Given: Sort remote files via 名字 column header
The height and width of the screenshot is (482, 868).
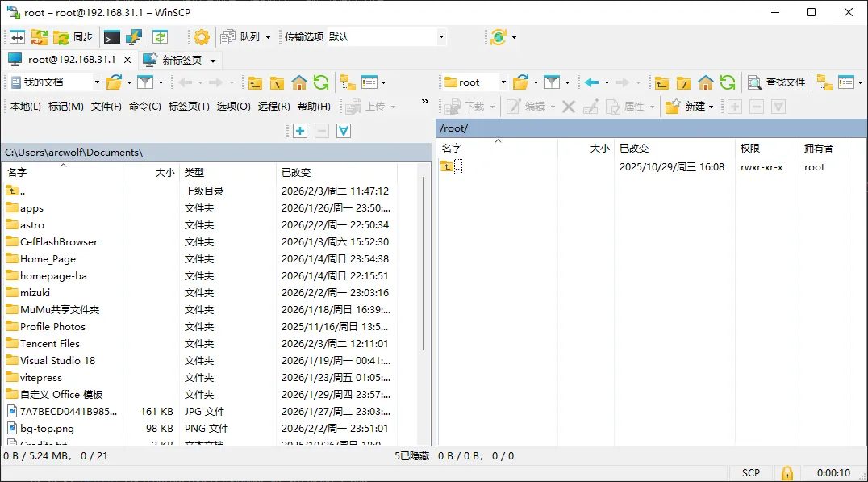Looking at the screenshot, I should coord(453,148).
